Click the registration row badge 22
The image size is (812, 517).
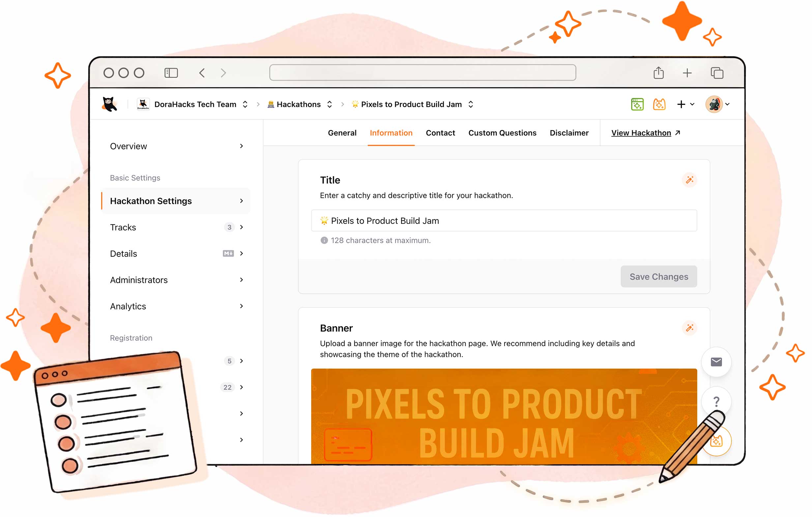[228, 388]
